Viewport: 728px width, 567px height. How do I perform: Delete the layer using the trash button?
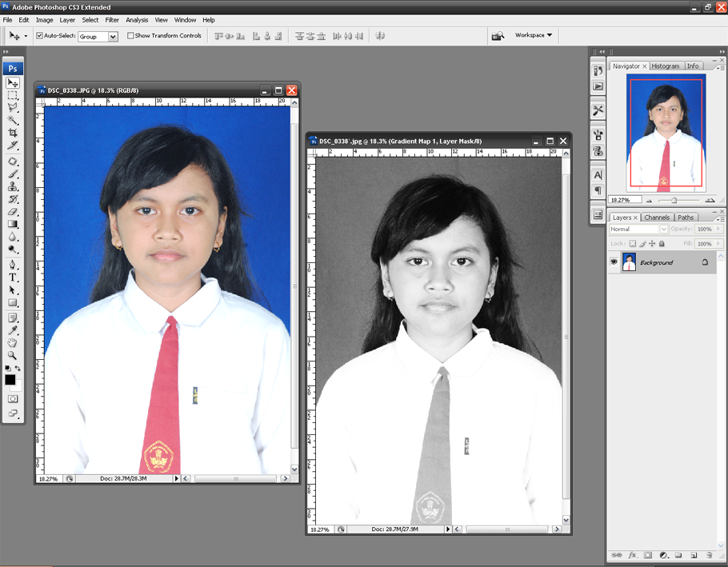(709, 555)
